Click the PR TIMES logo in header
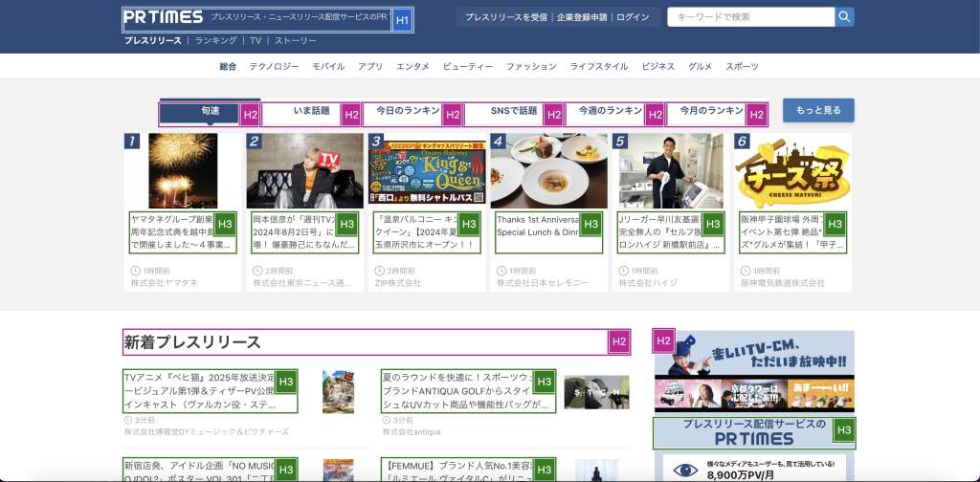980x482 pixels. (x=164, y=17)
